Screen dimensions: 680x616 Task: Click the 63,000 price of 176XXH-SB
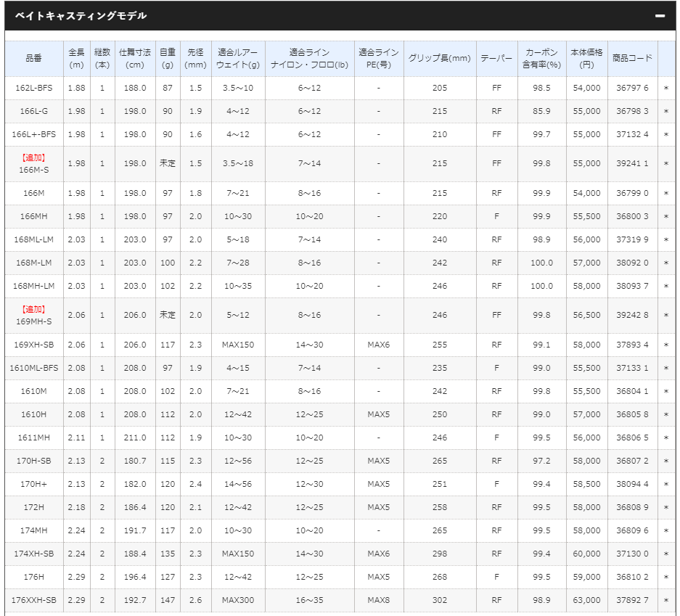click(x=586, y=600)
